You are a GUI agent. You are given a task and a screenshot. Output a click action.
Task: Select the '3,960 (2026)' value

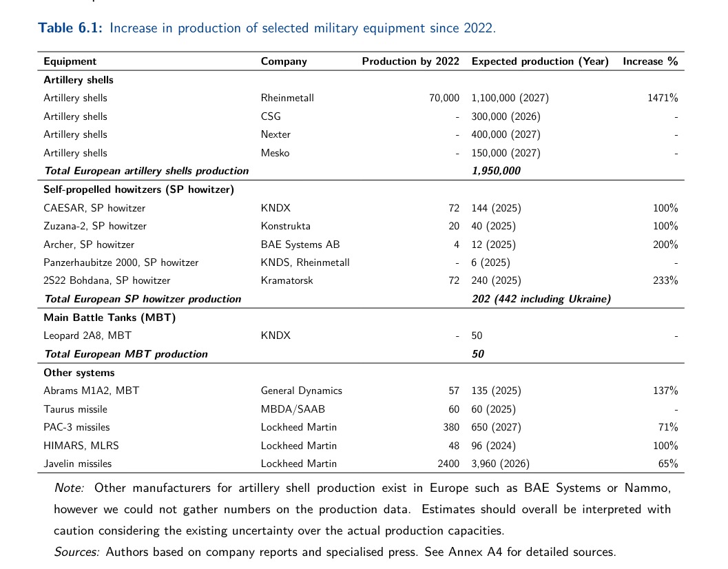[x=500, y=464]
